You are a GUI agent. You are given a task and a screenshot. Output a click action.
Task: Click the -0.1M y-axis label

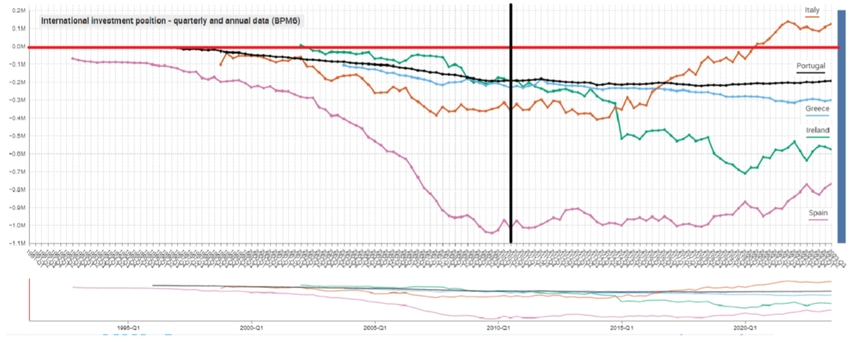[x=18, y=65]
